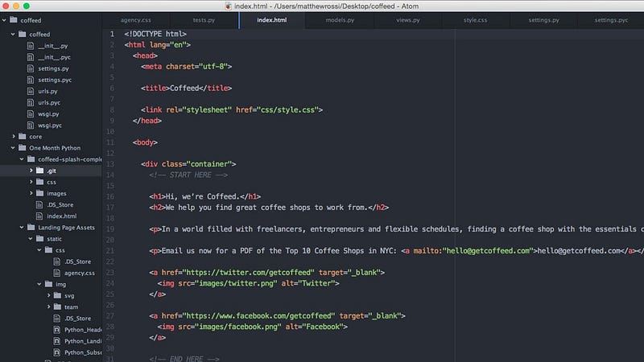Click the 'START HERE' comment line
644x362 pixels.
point(188,175)
